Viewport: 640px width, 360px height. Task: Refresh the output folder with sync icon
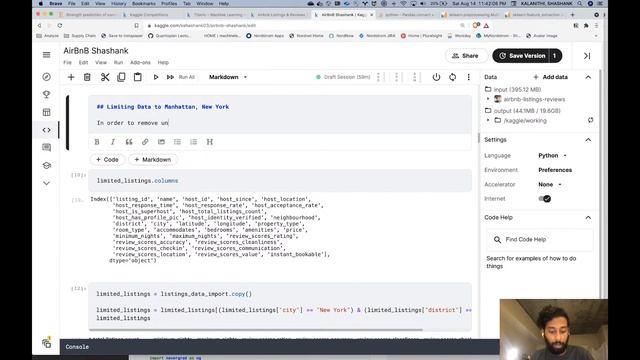pyautogui.click(x=590, y=120)
